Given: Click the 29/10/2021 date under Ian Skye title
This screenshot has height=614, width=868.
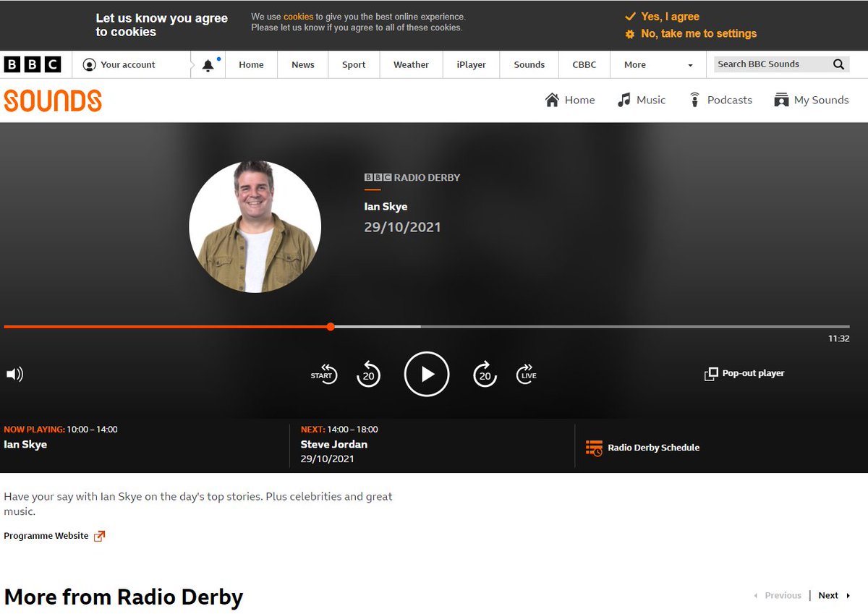Looking at the screenshot, I should coord(402,227).
